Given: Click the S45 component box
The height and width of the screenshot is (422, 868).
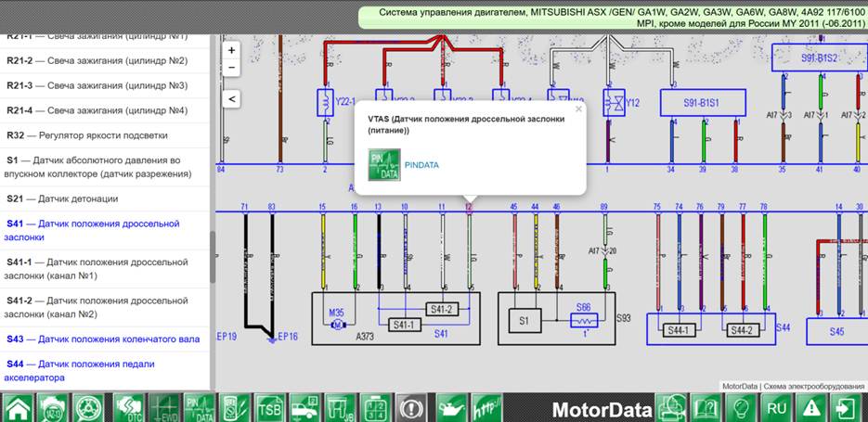Looking at the screenshot, I should 837,332.
